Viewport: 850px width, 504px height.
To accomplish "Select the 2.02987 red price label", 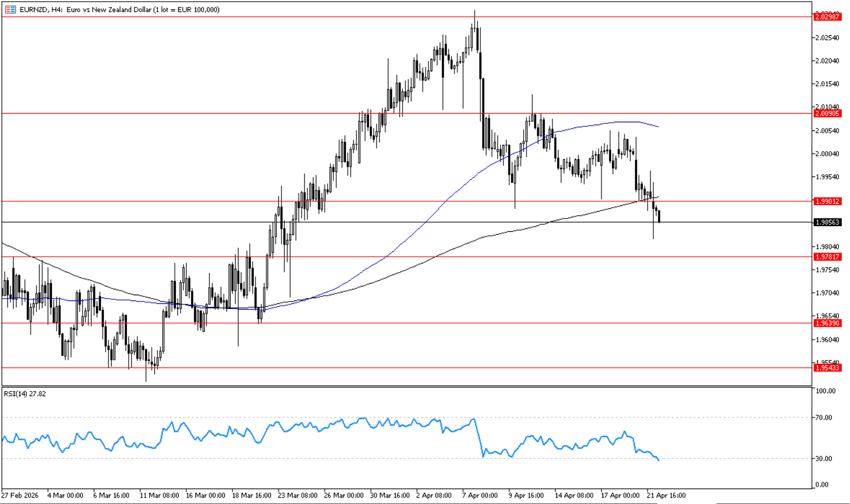I will click(827, 17).
